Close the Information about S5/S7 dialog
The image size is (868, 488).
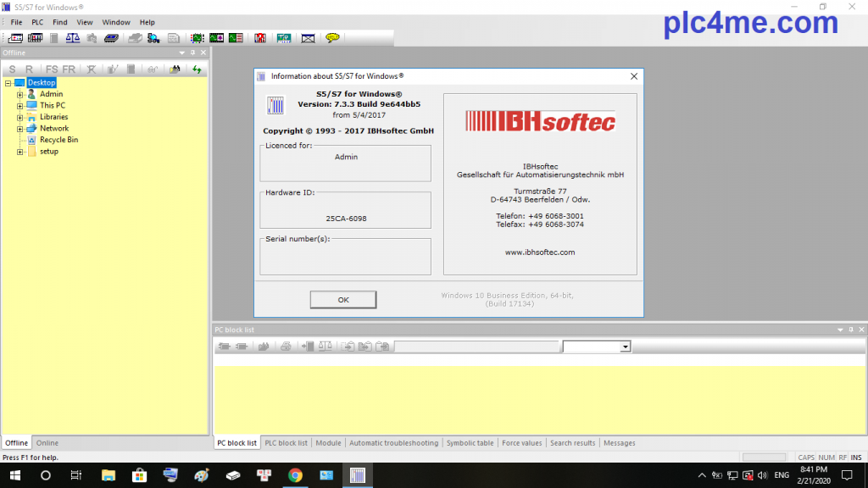[x=633, y=76]
